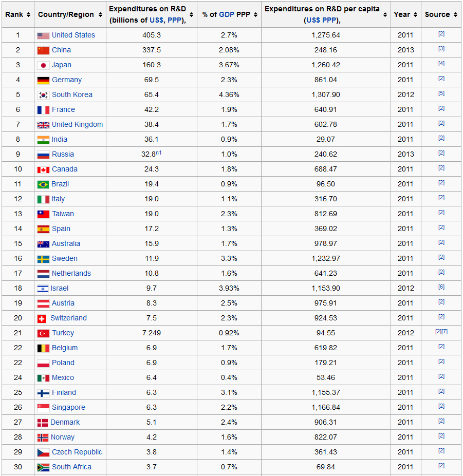Click the Switzerland flag icon
The width and height of the screenshot is (463, 476).
43,318
